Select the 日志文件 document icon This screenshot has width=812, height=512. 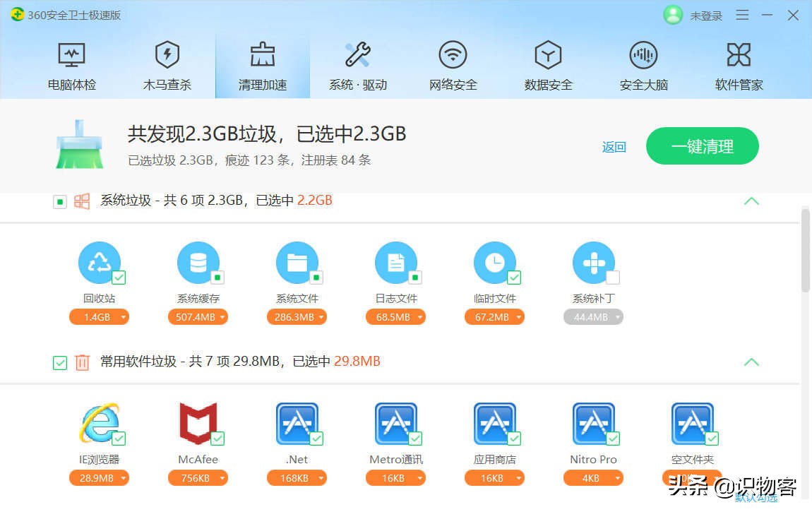pos(396,263)
